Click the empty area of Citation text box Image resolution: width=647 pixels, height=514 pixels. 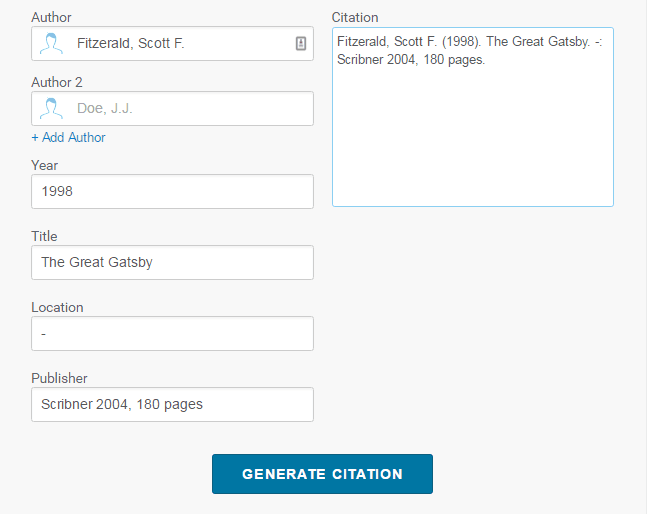pyautogui.click(x=472, y=140)
